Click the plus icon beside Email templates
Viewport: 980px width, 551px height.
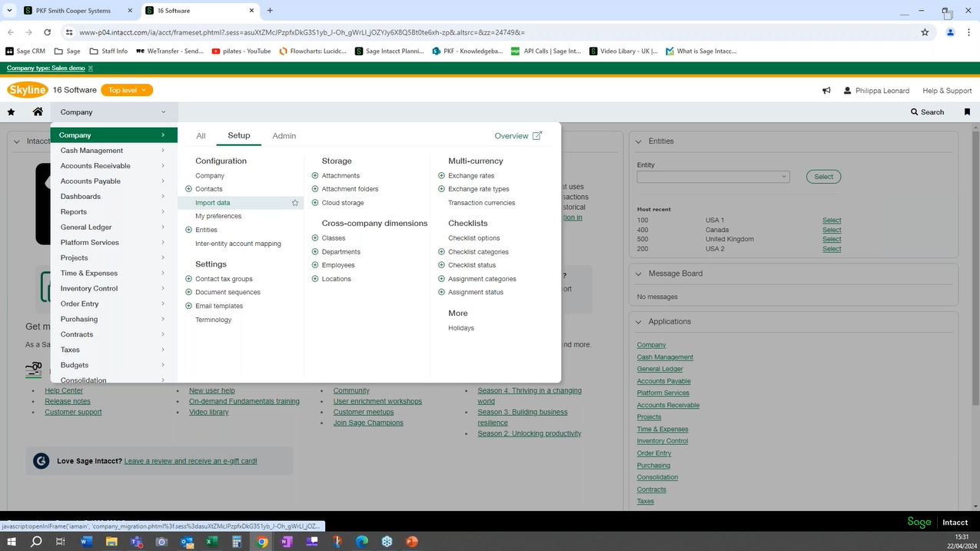189,306
